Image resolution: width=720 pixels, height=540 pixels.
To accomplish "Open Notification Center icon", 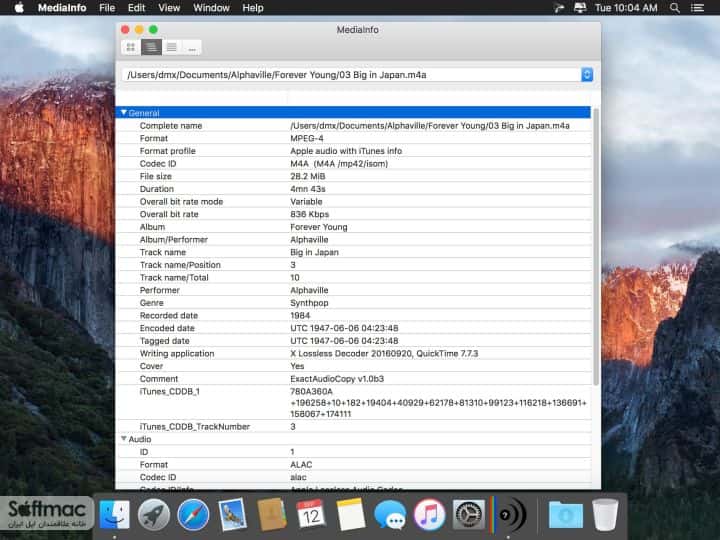I will (x=698, y=8).
